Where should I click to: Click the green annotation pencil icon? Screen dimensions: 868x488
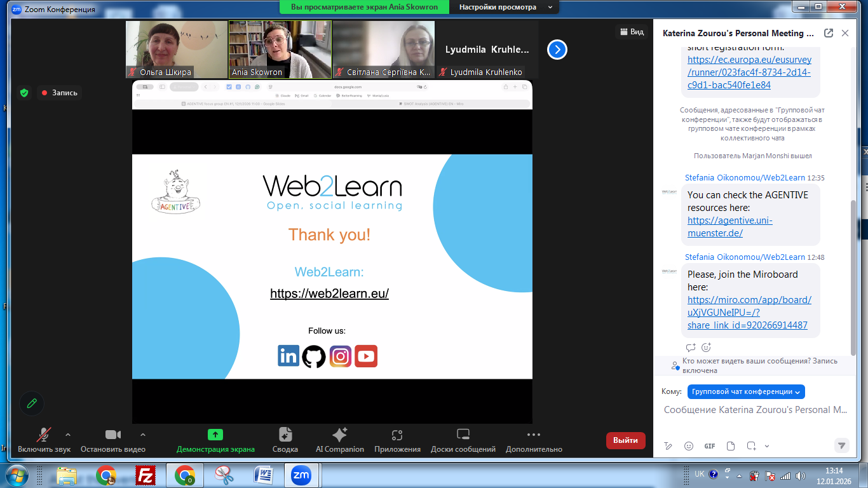point(31,403)
